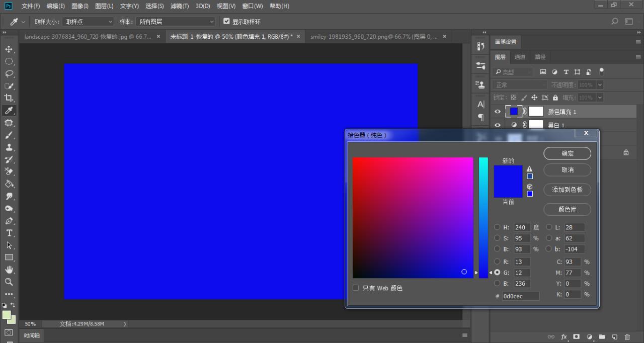Click the layer styles fx icon
The image size is (644, 343).
(x=564, y=336)
